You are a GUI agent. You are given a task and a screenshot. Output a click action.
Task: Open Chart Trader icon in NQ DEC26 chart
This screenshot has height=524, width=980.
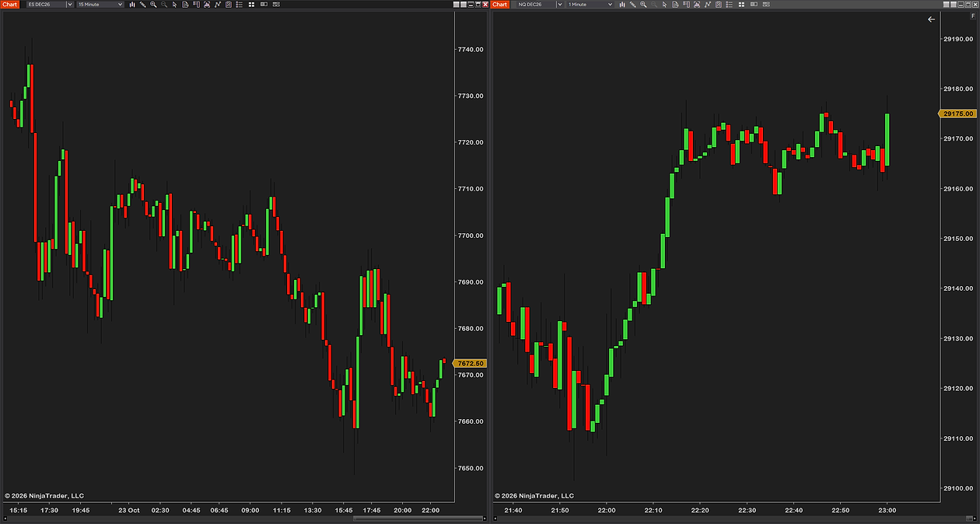click(x=686, y=5)
